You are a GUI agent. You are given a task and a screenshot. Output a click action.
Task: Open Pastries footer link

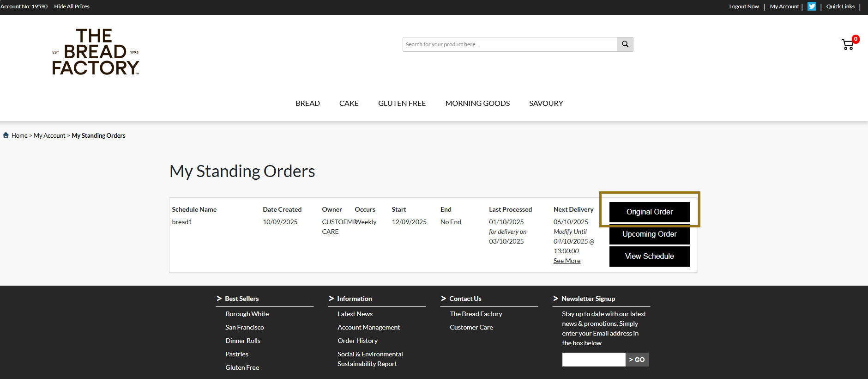pos(237,354)
